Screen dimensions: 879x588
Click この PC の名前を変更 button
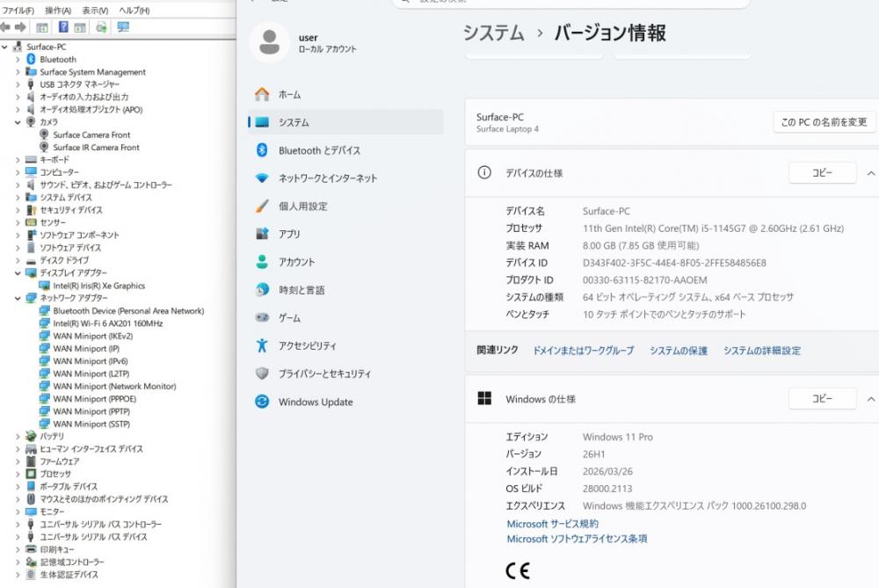(x=824, y=121)
